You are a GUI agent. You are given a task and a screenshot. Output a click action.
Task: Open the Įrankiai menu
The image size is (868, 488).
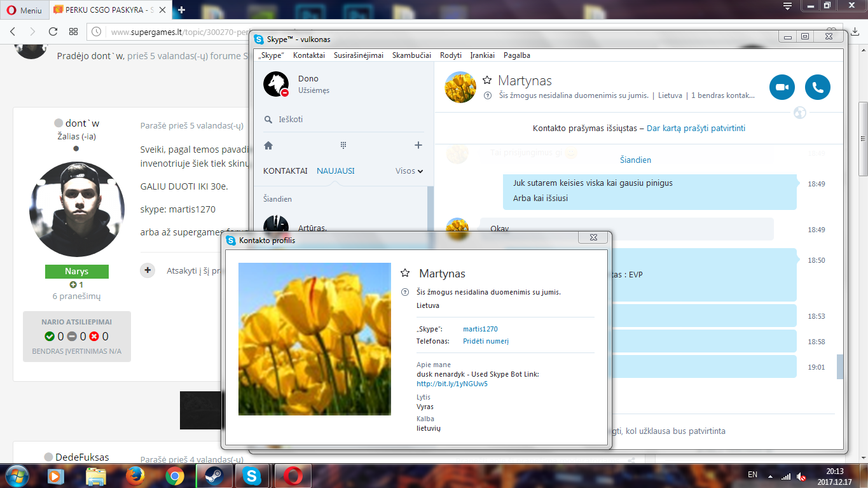tap(483, 55)
